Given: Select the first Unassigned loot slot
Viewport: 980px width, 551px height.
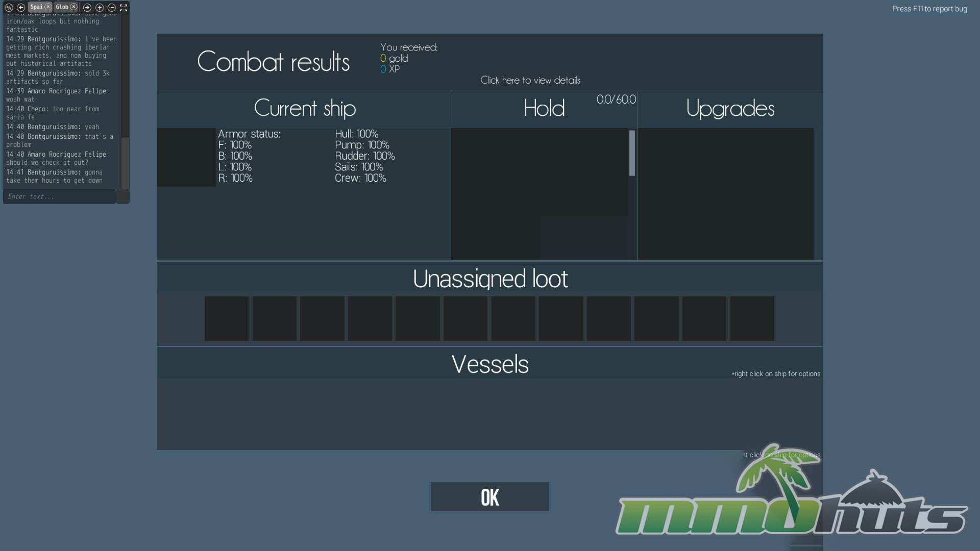Looking at the screenshot, I should click(226, 318).
